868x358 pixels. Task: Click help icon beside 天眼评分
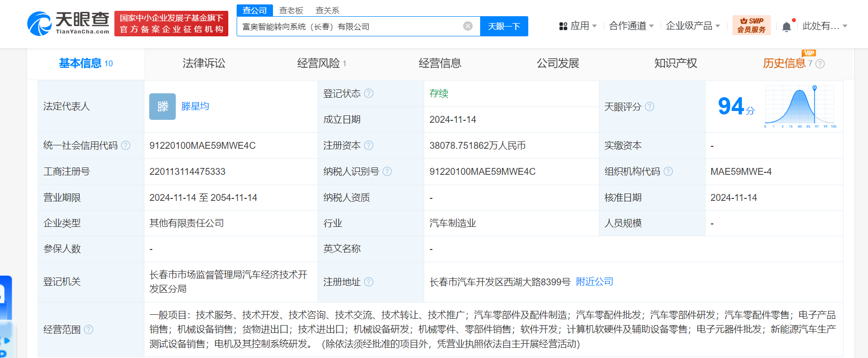[x=650, y=107]
